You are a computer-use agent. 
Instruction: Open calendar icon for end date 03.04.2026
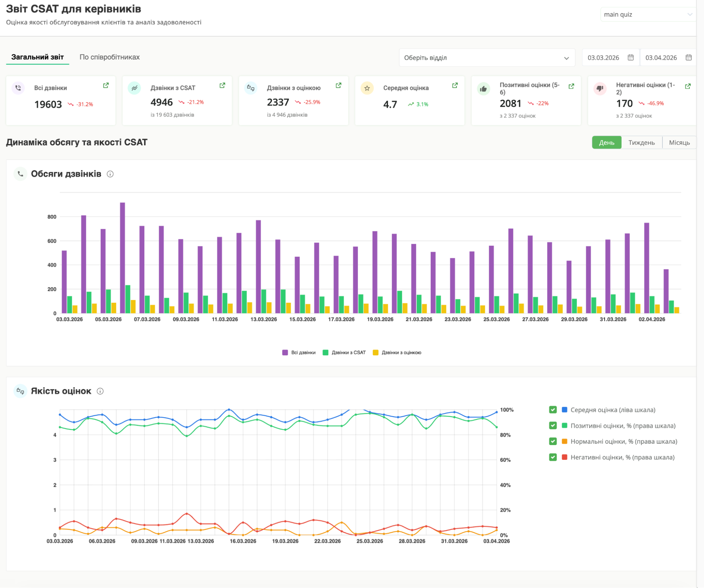(x=689, y=58)
